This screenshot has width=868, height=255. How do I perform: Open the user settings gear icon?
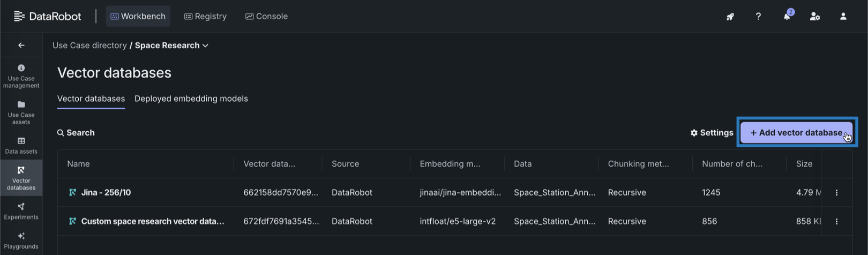pos(815,17)
